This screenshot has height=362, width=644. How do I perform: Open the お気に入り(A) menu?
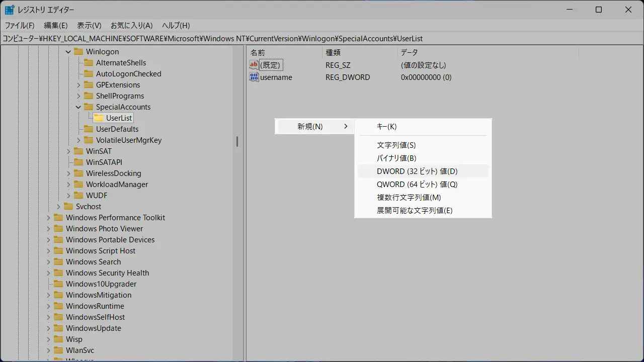coord(131,25)
